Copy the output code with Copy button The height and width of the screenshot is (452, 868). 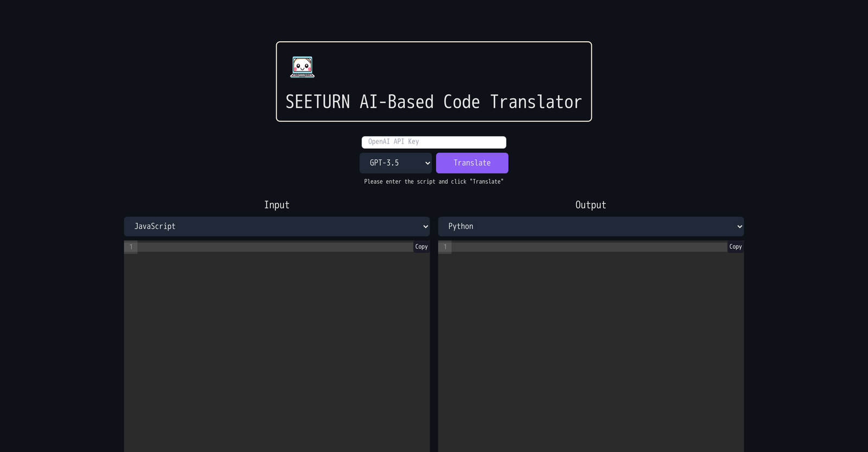point(736,247)
